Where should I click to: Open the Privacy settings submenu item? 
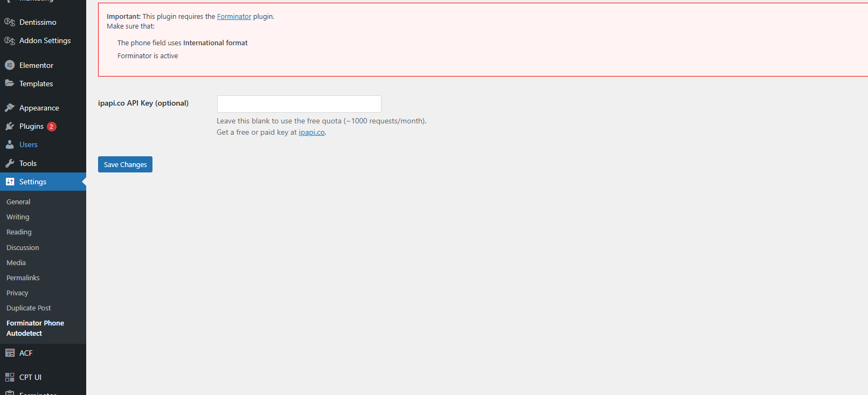point(17,293)
